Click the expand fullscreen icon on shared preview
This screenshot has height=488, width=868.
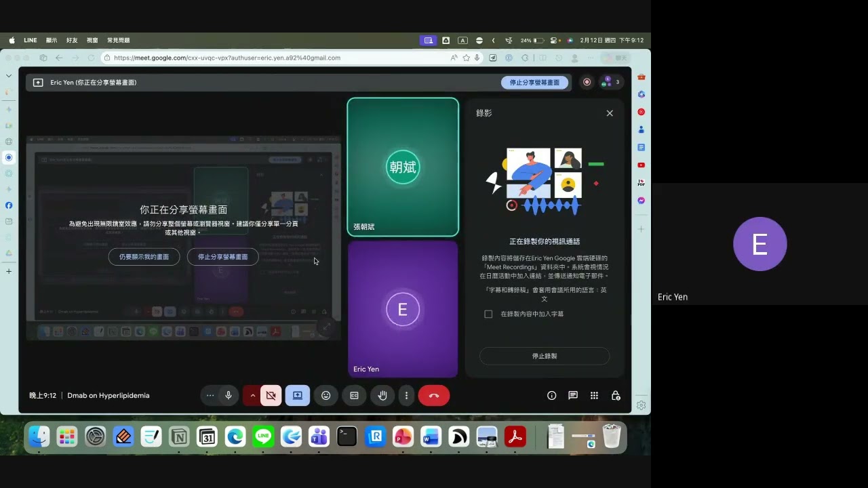pos(326,327)
